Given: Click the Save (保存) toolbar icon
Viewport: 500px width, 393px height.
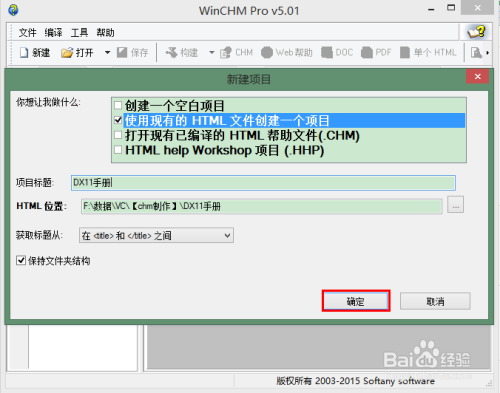Looking at the screenshot, I should (x=122, y=53).
